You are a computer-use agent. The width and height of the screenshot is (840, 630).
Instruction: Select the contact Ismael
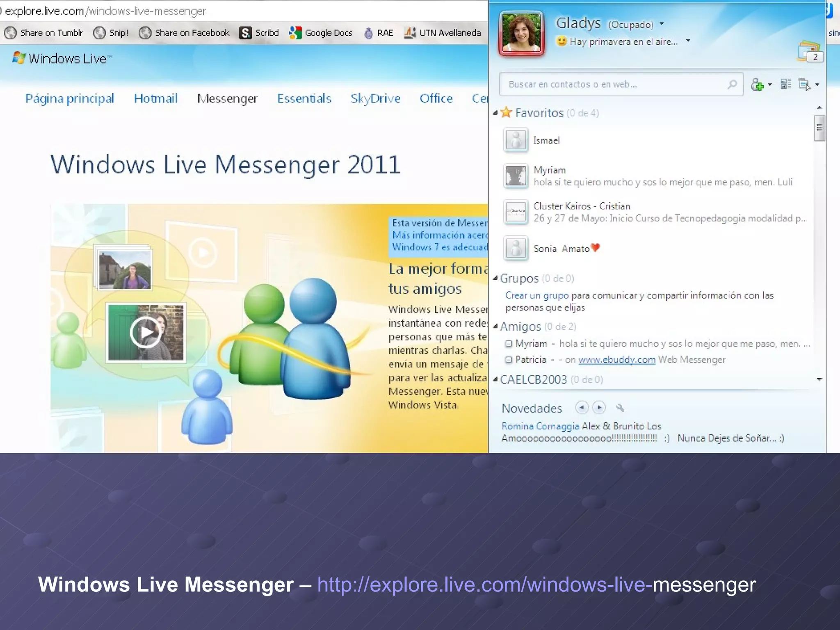[546, 140]
